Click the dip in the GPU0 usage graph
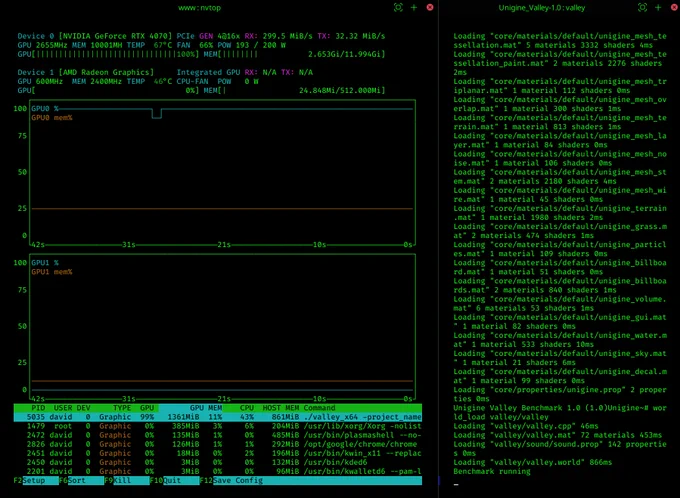680x498 pixels. (x=157, y=114)
